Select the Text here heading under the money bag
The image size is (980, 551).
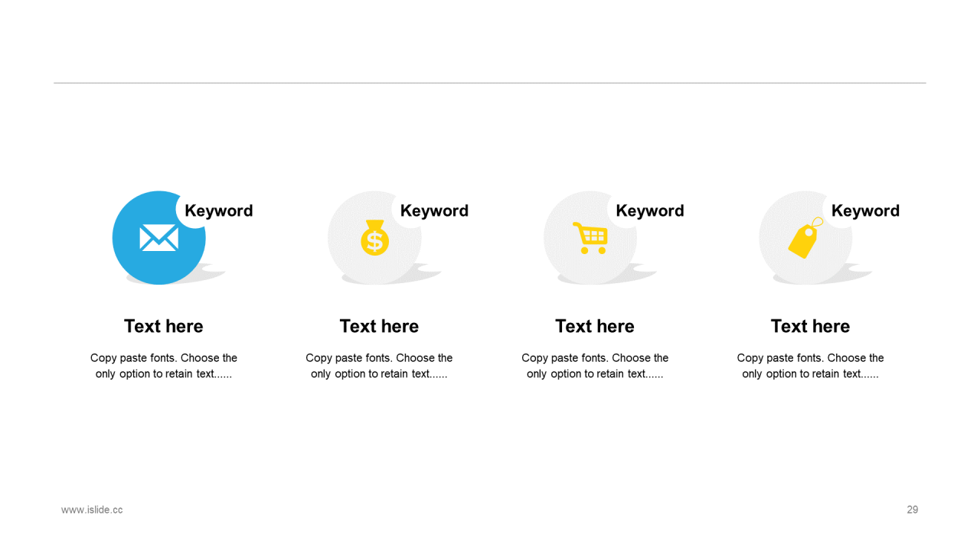pos(379,326)
